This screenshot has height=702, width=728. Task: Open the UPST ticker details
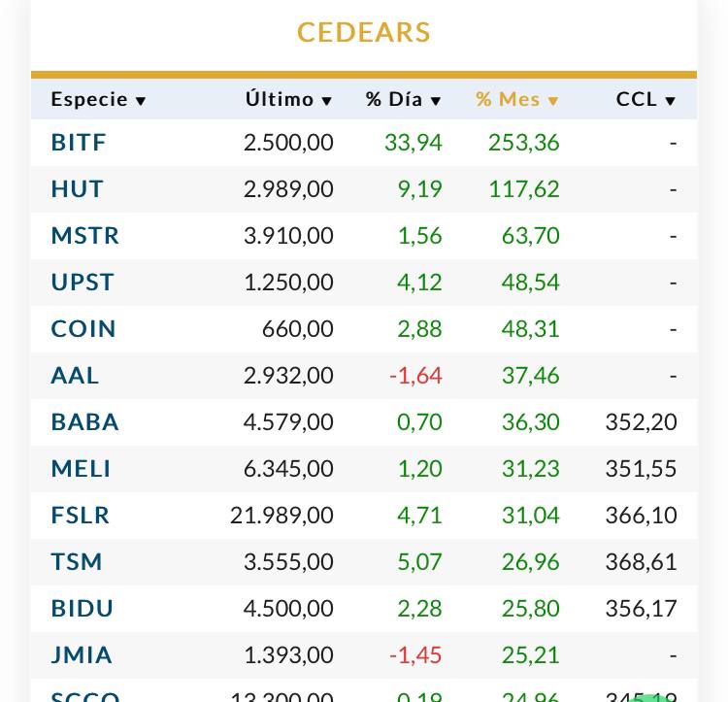[x=83, y=283]
